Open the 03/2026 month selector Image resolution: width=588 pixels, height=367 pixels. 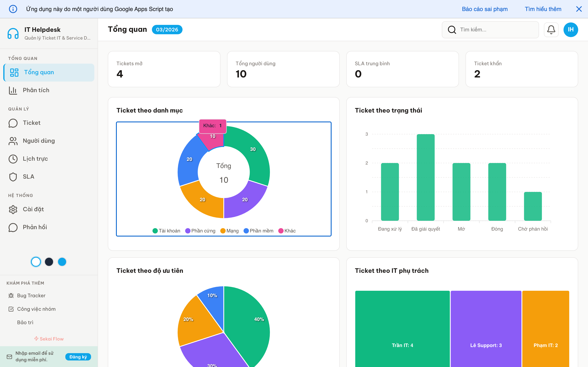click(167, 29)
